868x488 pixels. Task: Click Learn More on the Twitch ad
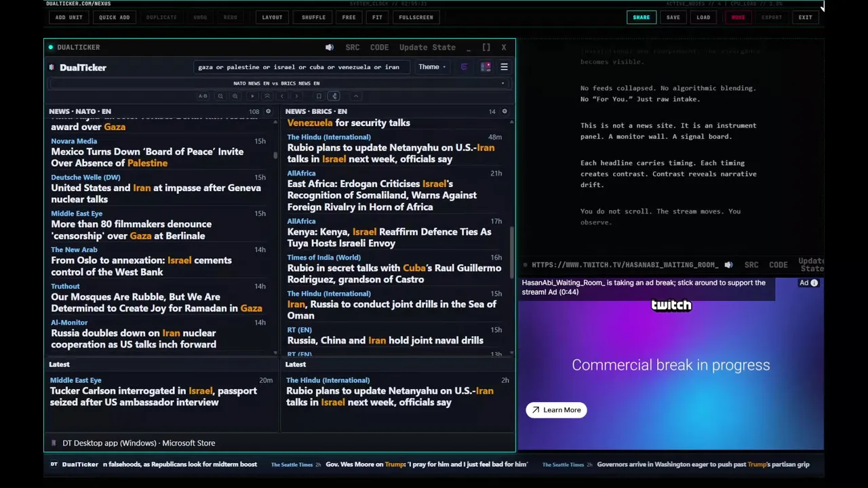tap(557, 410)
